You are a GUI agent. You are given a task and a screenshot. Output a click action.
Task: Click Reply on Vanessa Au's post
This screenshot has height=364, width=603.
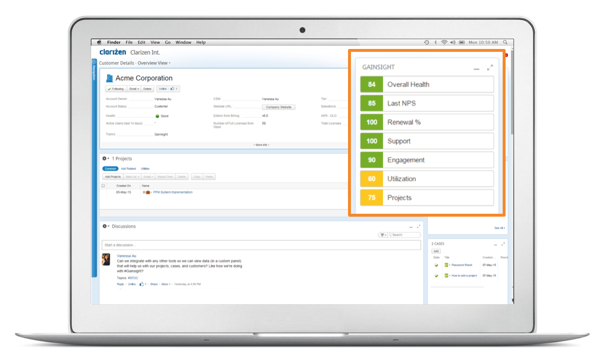121,284
